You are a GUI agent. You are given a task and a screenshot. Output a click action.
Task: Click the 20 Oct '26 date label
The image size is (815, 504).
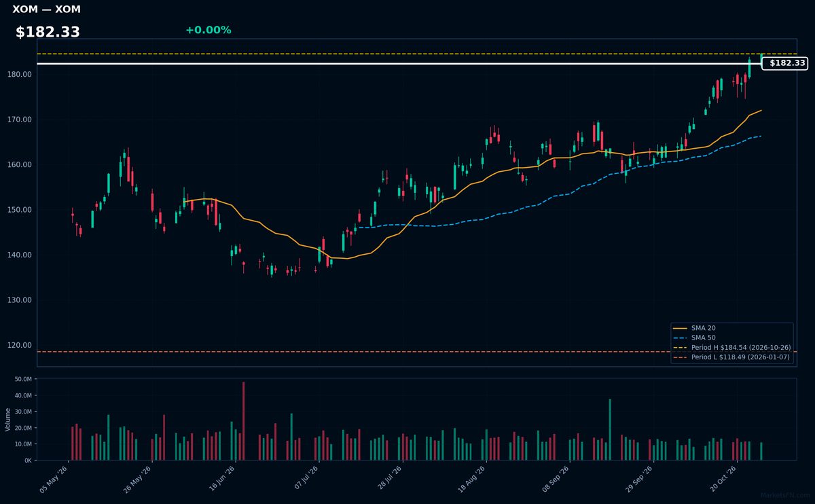coord(723,480)
